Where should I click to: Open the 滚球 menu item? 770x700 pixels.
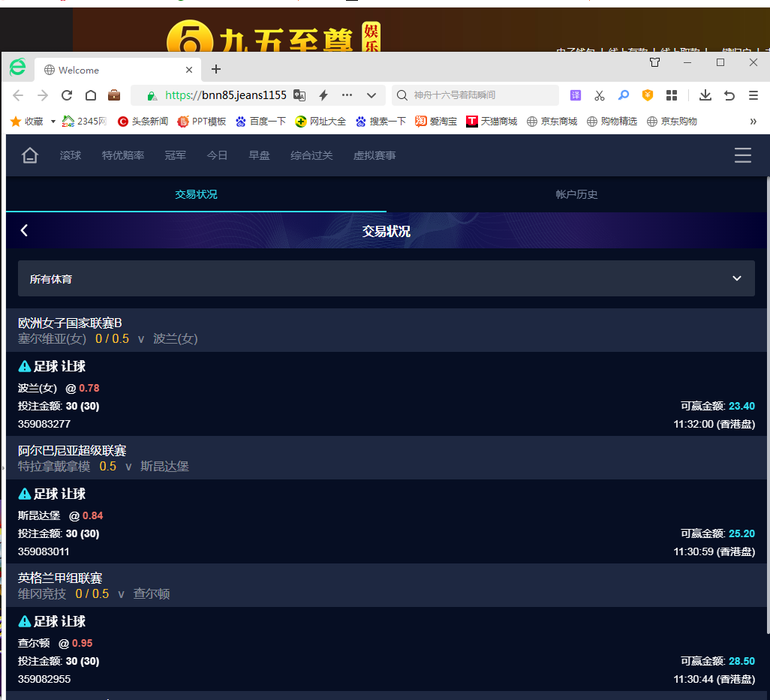(71, 155)
